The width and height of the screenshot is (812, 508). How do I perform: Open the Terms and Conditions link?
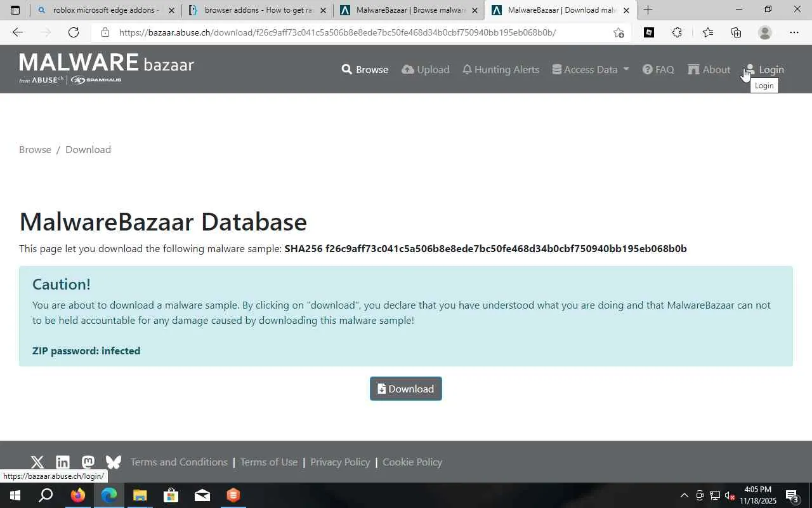tap(179, 462)
